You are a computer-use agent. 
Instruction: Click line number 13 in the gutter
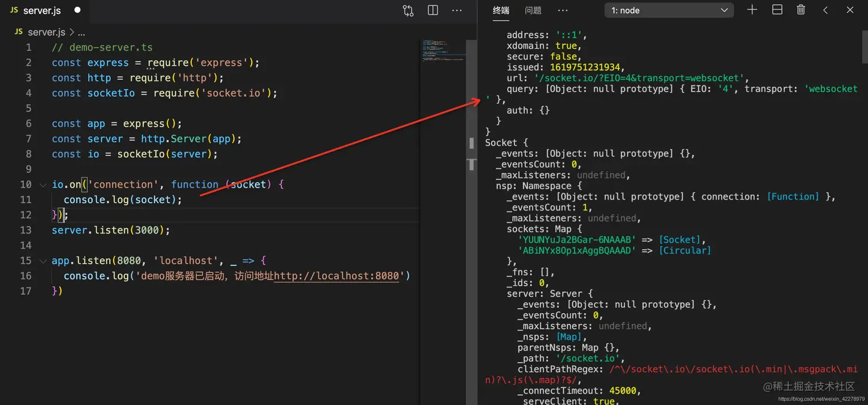25,230
